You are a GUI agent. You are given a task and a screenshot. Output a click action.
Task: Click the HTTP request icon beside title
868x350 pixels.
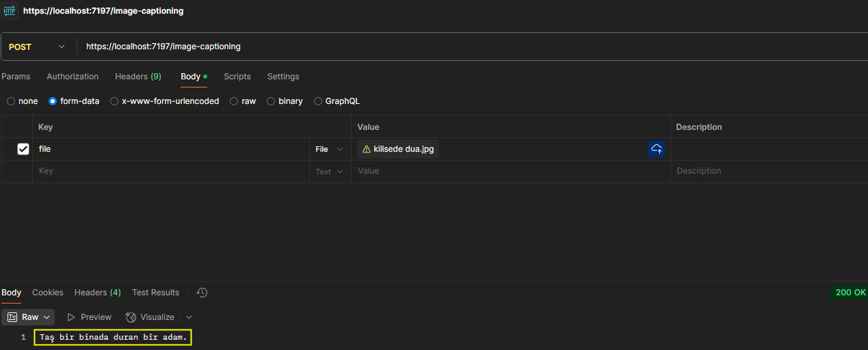coord(10,11)
